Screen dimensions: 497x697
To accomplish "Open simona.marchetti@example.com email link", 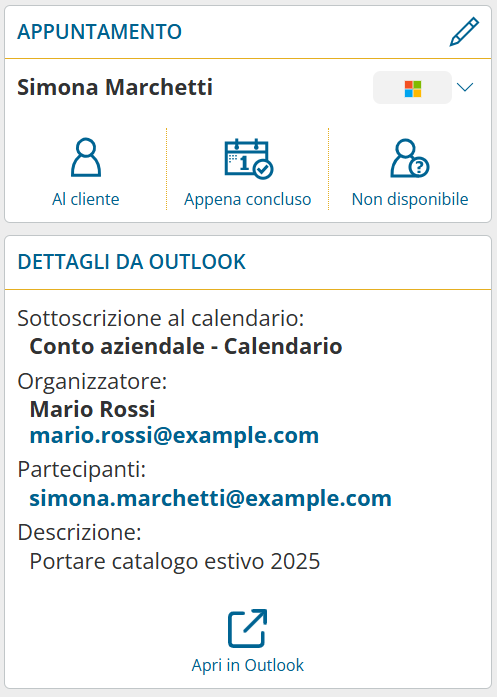I will 211,498.
